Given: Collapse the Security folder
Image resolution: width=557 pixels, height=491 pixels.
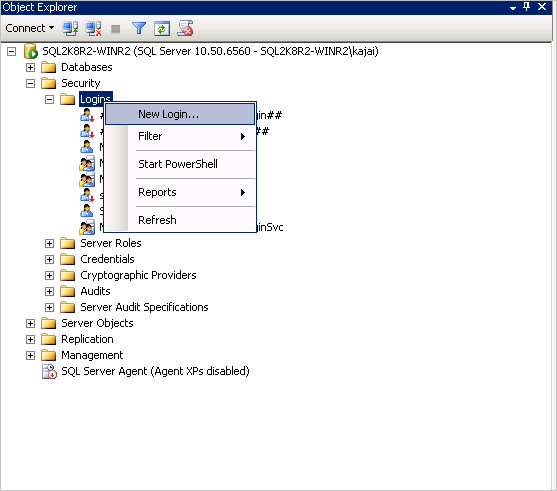Looking at the screenshot, I should point(31,83).
